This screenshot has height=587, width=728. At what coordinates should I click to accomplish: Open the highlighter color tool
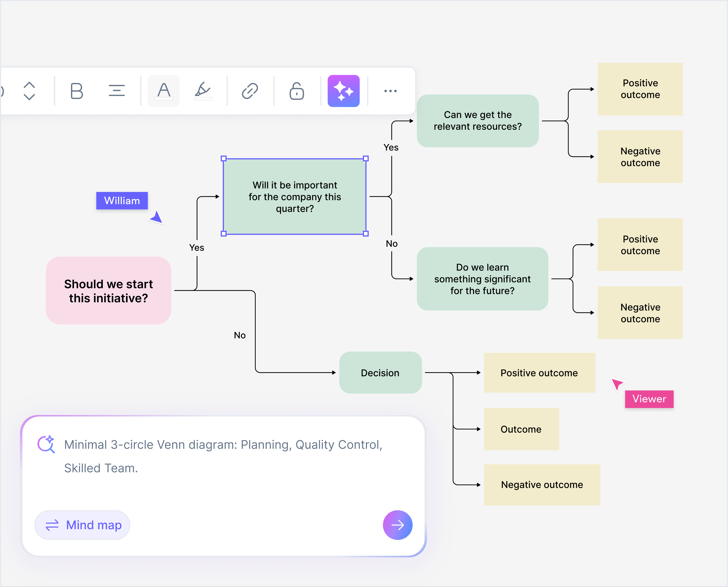click(x=203, y=91)
